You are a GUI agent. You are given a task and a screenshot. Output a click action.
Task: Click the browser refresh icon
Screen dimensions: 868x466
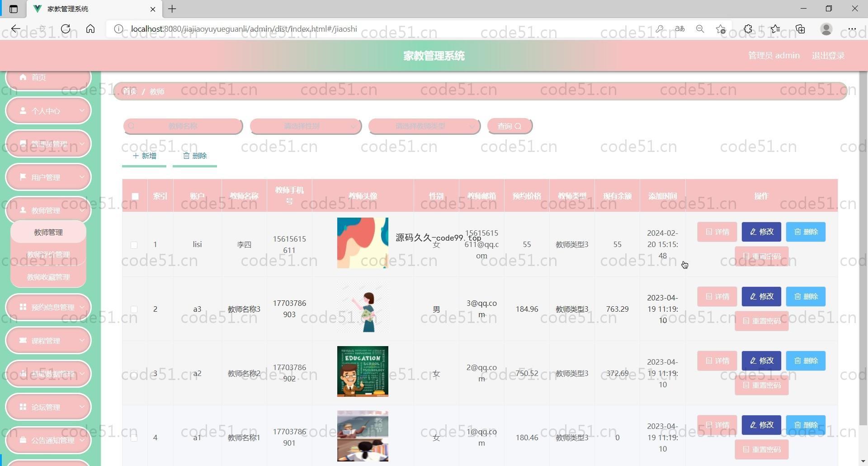(x=66, y=29)
